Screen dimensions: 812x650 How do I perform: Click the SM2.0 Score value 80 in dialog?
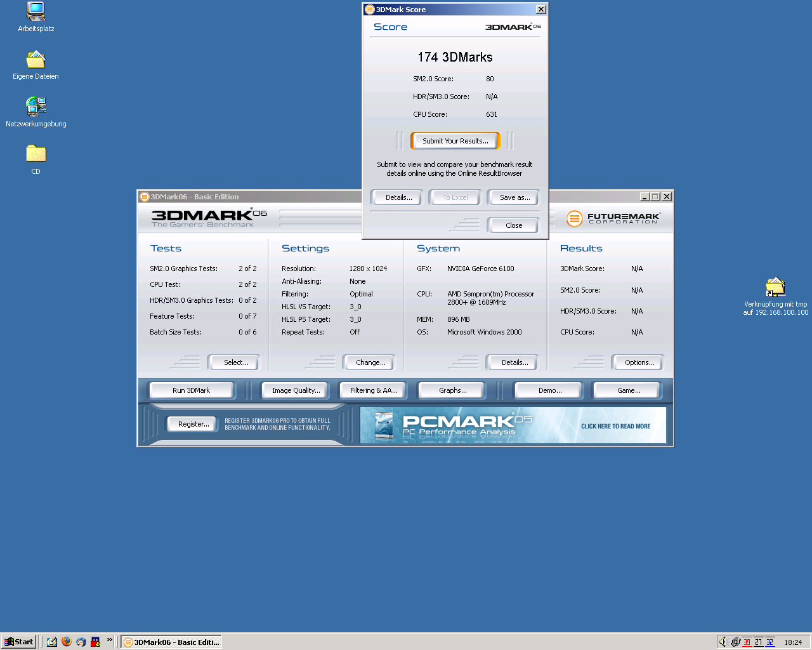[x=490, y=79]
